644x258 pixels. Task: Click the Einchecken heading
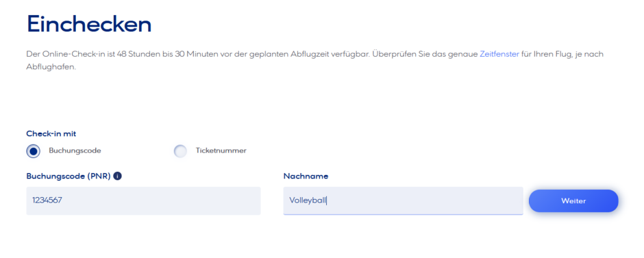(x=88, y=24)
